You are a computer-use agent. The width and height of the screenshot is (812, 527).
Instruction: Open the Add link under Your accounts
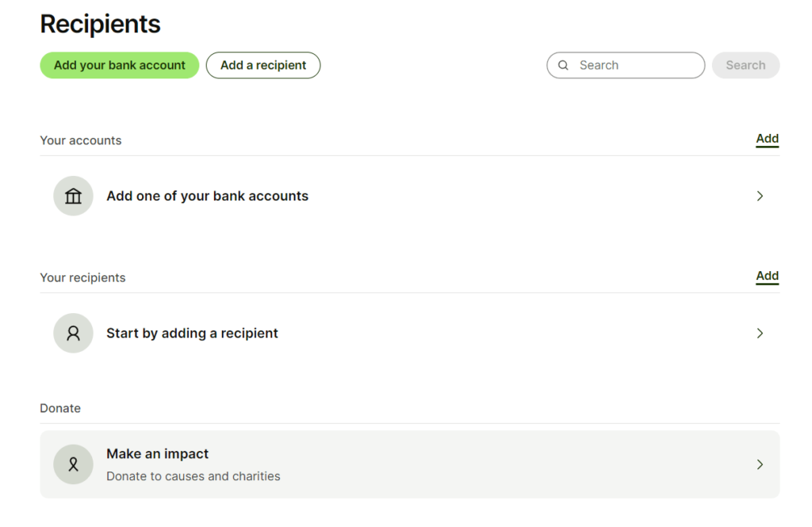tap(767, 138)
